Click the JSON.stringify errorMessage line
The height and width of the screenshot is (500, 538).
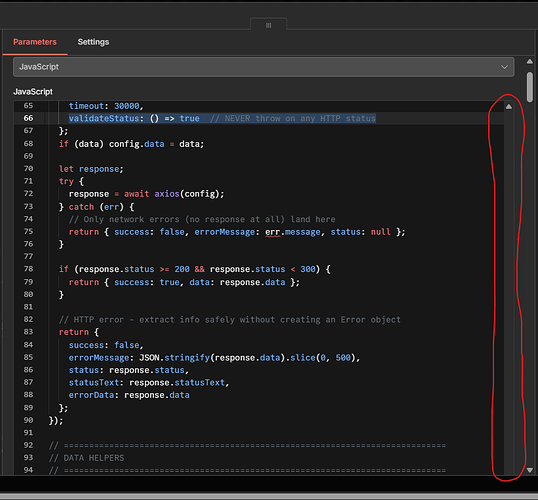214,358
